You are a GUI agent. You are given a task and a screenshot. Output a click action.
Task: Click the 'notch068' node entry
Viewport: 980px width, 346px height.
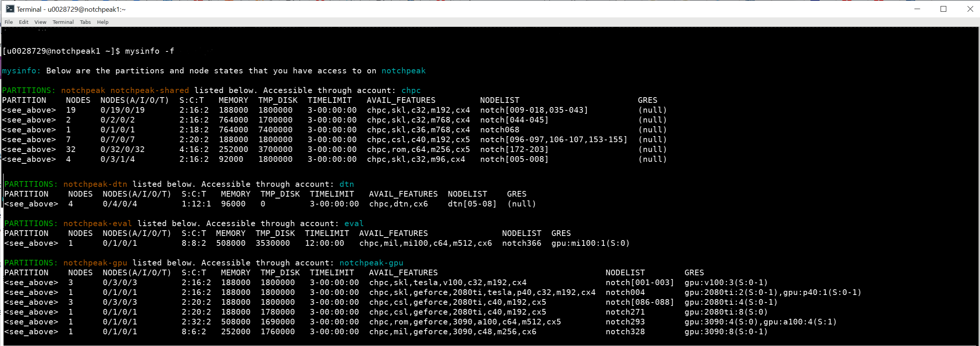(x=500, y=130)
